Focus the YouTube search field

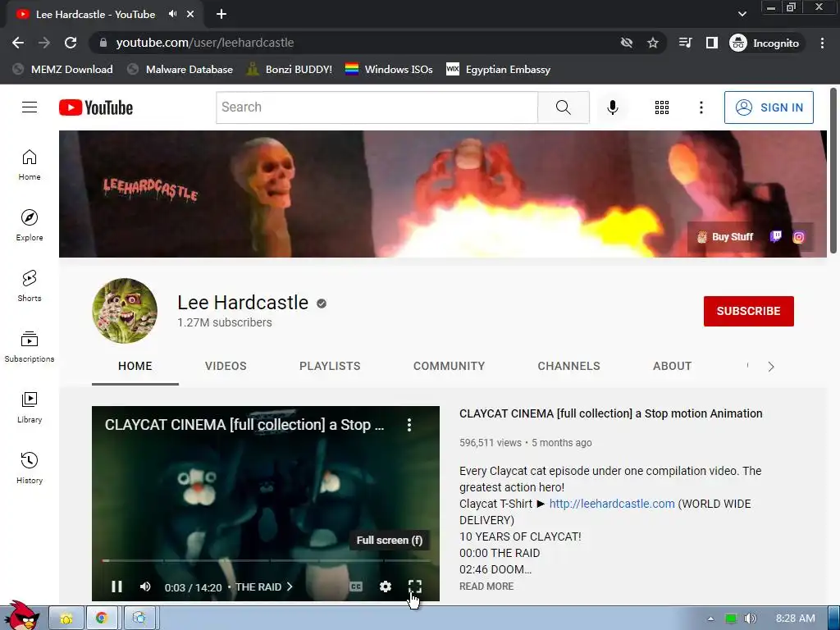click(x=377, y=107)
